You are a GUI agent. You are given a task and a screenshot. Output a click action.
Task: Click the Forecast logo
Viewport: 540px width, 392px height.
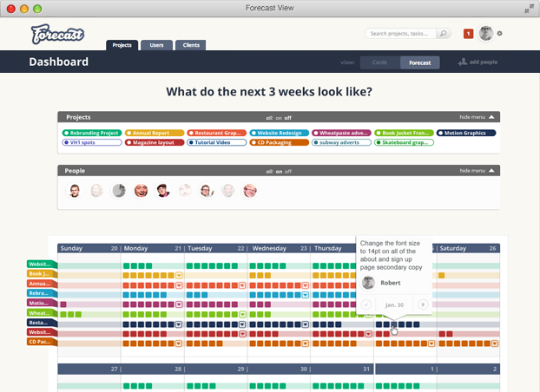(57, 34)
